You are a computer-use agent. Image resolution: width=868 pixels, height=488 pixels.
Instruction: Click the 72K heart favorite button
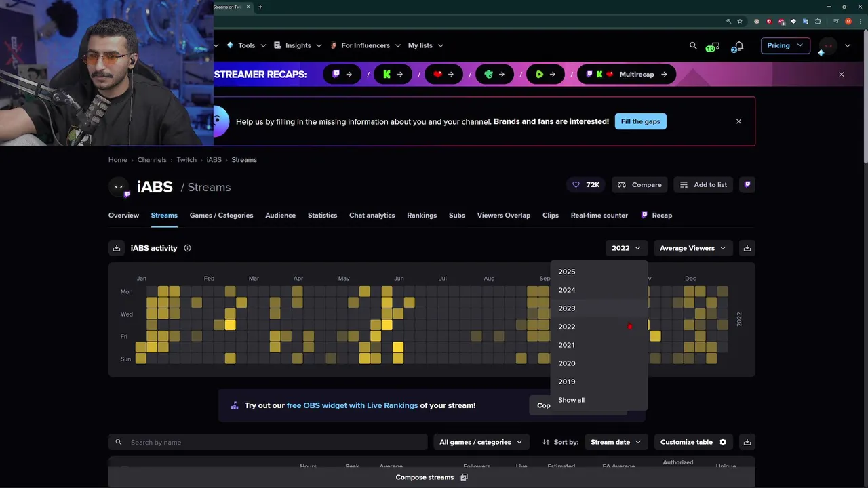[586, 184]
